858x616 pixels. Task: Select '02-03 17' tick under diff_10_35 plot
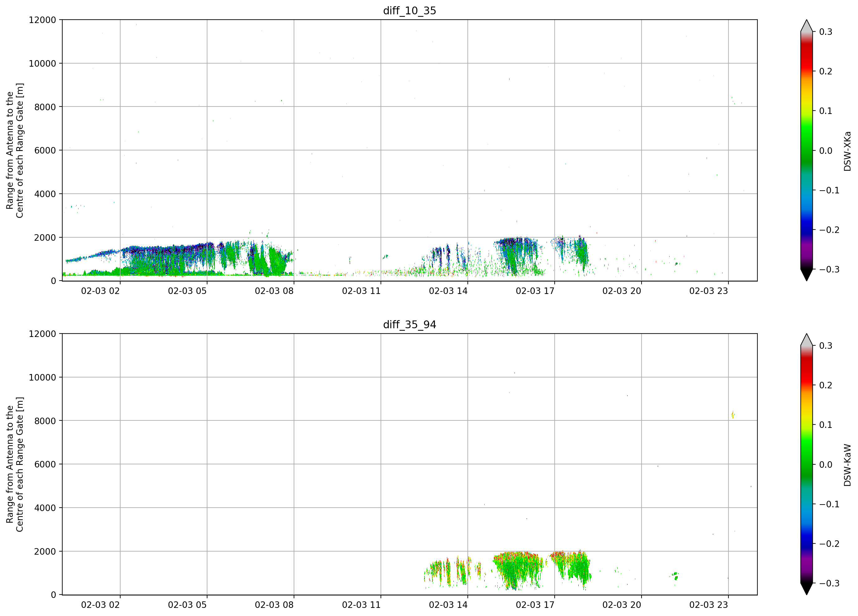coord(535,291)
